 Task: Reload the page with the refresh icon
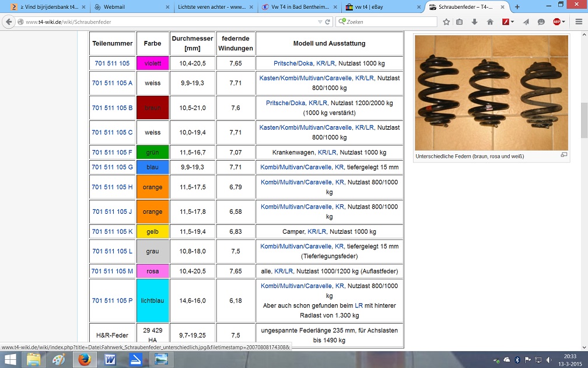pyautogui.click(x=328, y=22)
